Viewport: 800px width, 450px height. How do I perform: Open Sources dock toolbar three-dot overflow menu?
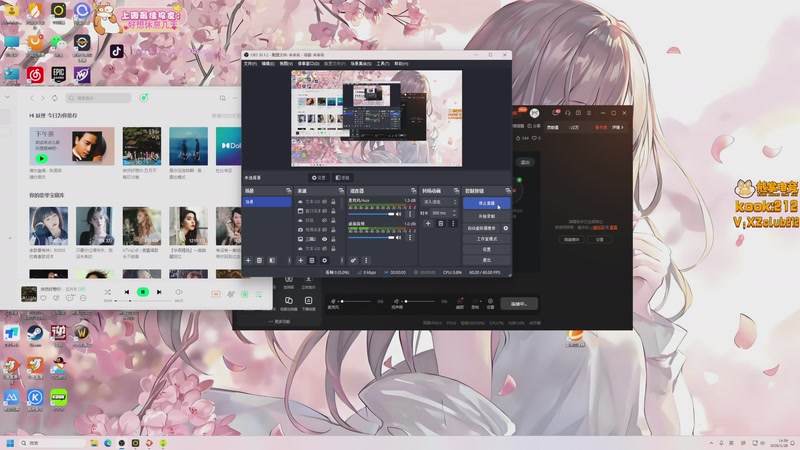pos(342,260)
